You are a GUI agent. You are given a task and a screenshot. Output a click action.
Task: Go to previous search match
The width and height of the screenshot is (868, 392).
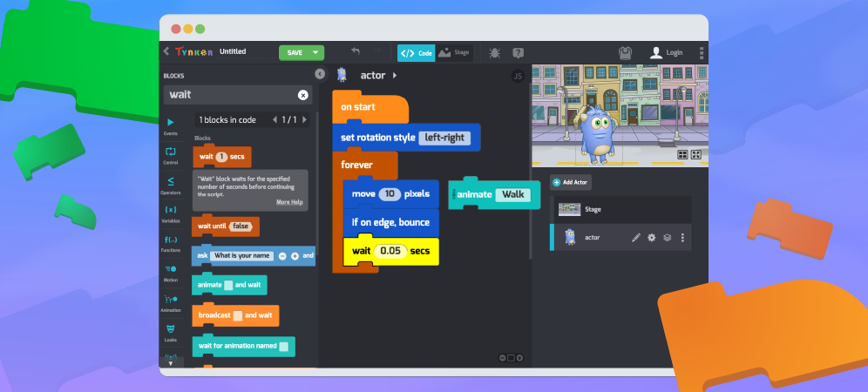click(x=274, y=119)
